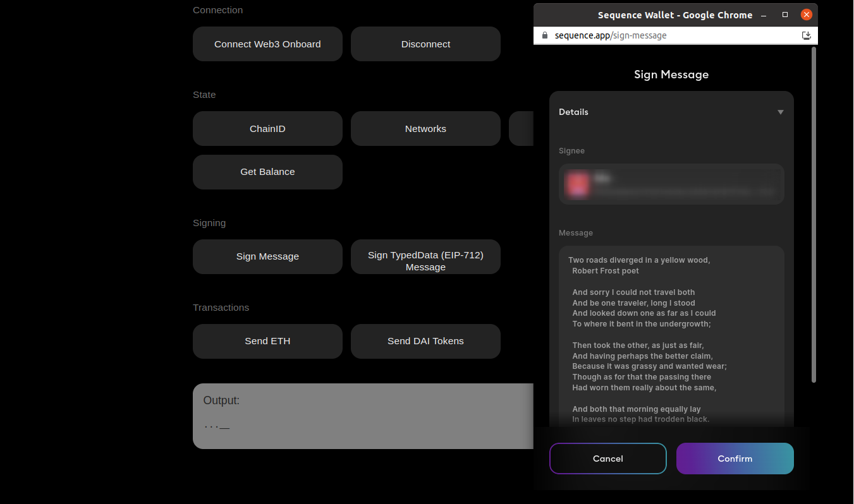Screen dimensions: 854x504
Task: Click the Sign Message popup heading
Action: [671, 75]
